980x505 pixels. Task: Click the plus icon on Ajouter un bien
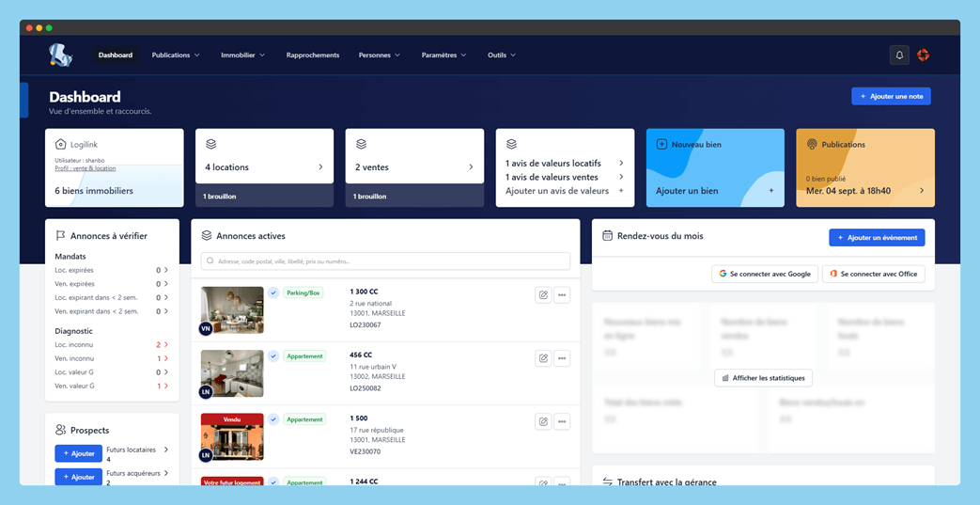click(771, 190)
